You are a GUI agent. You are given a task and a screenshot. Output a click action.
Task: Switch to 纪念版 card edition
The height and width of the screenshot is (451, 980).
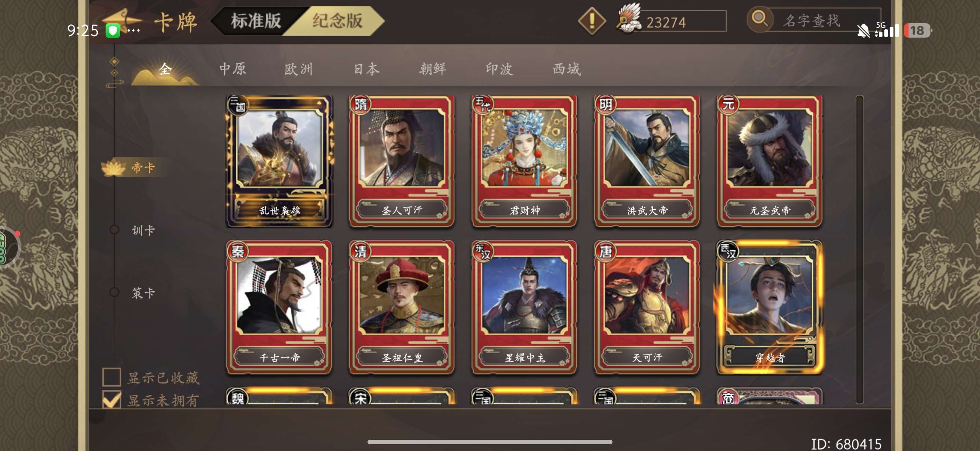[x=337, y=21]
